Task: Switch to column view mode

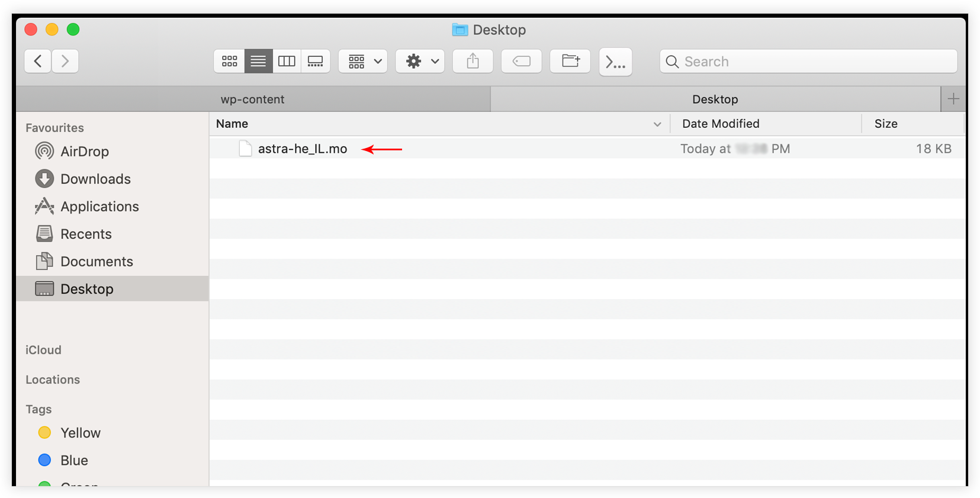Action: tap(287, 61)
